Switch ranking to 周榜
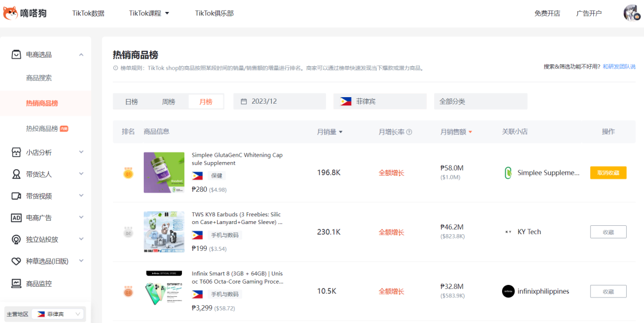 point(168,102)
